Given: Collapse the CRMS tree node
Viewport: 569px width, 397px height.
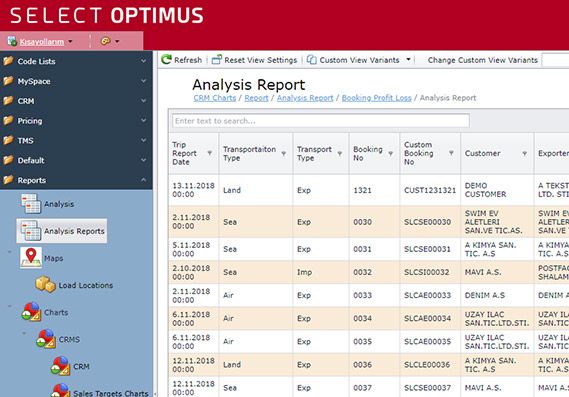Looking at the screenshot, I should pyautogui.click(x=24, y=333).
